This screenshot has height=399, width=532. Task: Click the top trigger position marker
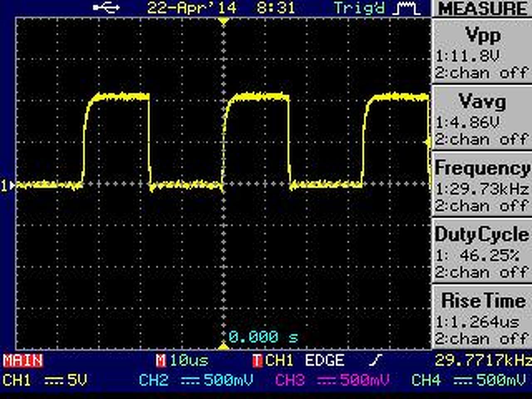point(224,20)
